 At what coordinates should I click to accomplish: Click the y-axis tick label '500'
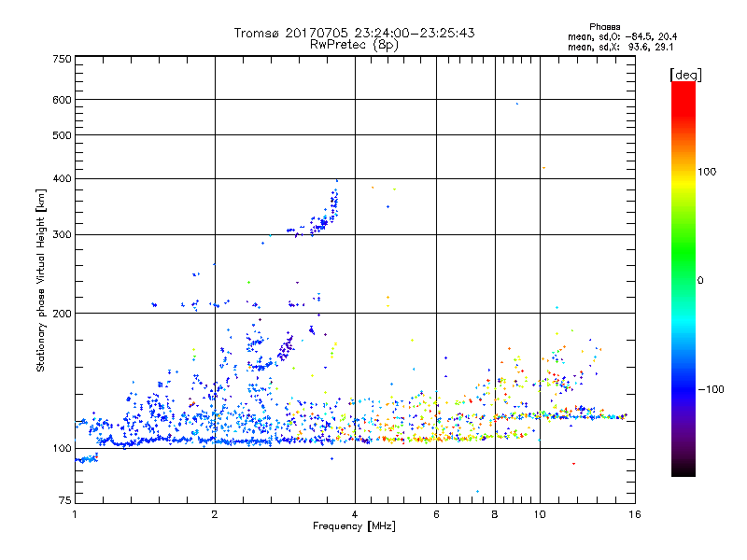(x=63, y=135)
